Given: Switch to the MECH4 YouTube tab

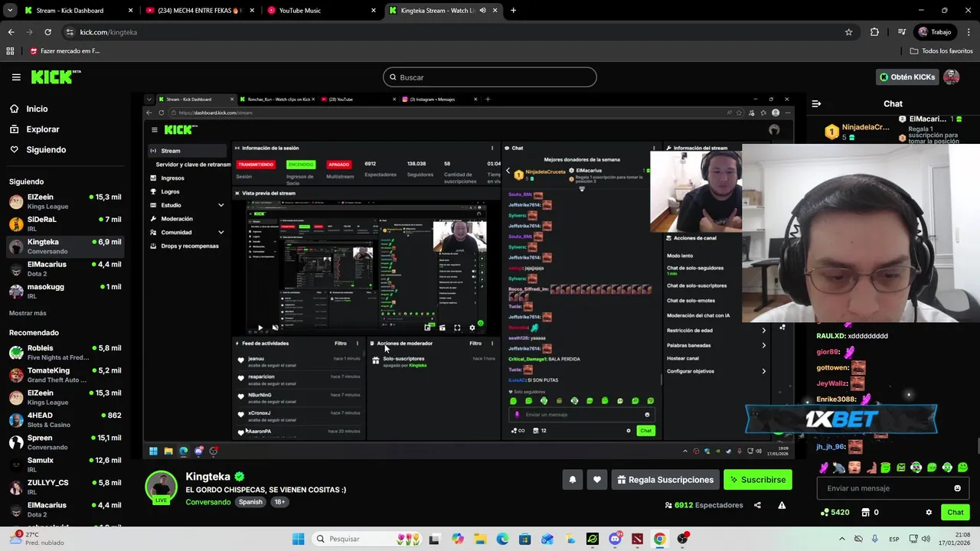Looking at the screenshot, I should click(200, 11).
